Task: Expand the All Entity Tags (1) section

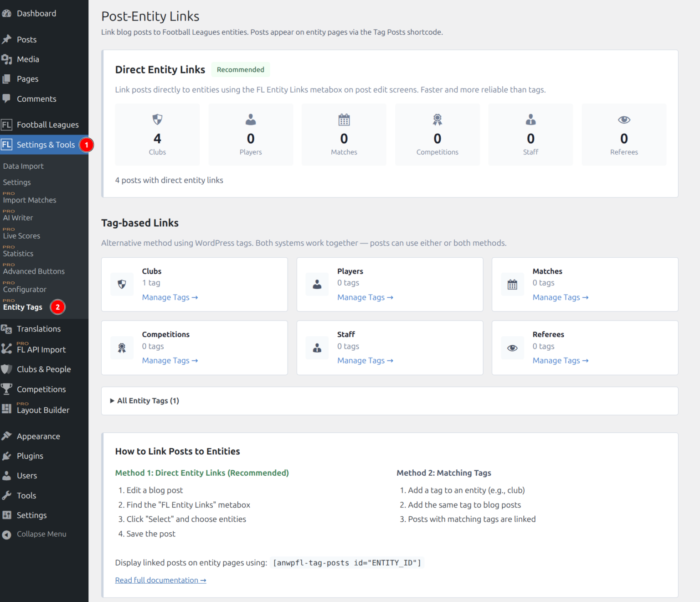Action: [145, 401]
